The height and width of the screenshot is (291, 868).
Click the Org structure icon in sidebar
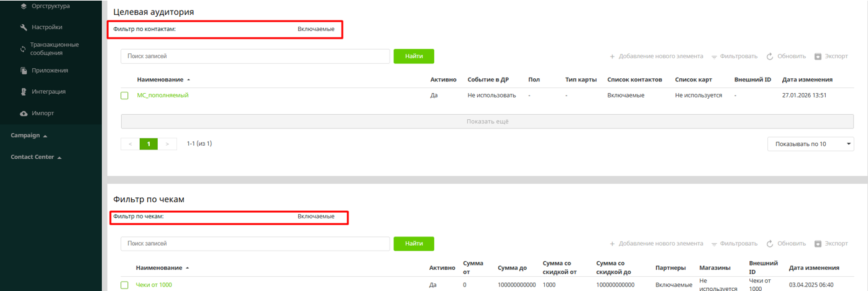(x=24, y=6)
